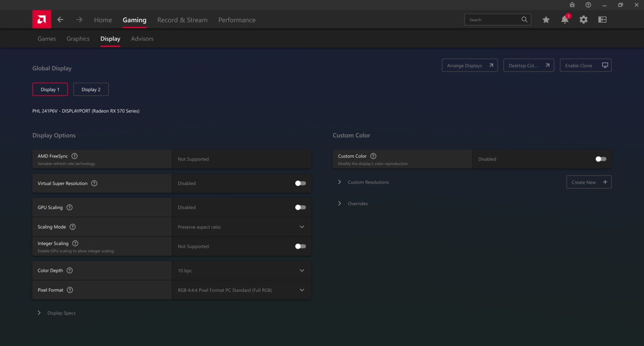Open Scaling Mode dropdown
Screen dimensions: 644x346
pos(241,227)
